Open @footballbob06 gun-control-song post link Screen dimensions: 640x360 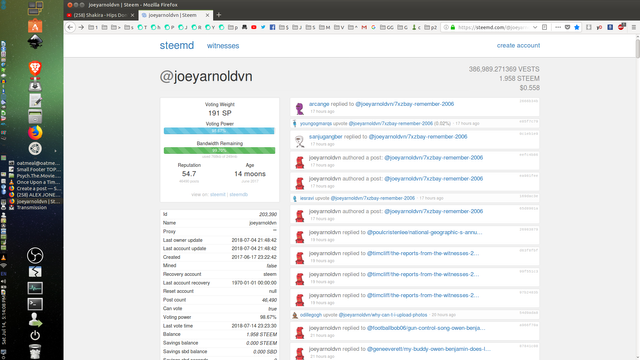[x=426, y=328]
